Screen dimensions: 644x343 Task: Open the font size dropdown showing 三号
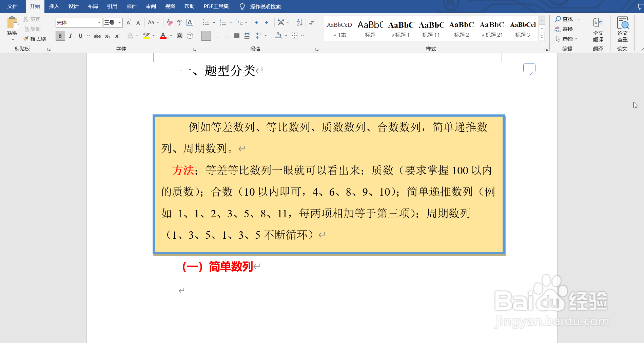pyautogui.click(x=120, y=23)
